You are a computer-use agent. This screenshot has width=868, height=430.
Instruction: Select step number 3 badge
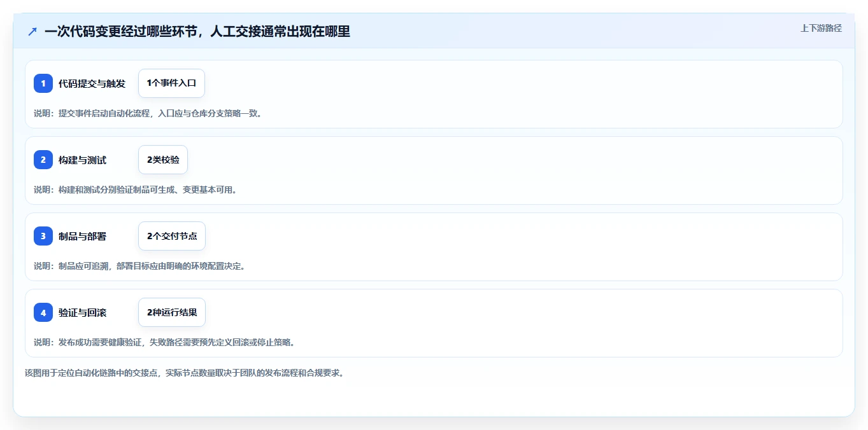[43, 236]
